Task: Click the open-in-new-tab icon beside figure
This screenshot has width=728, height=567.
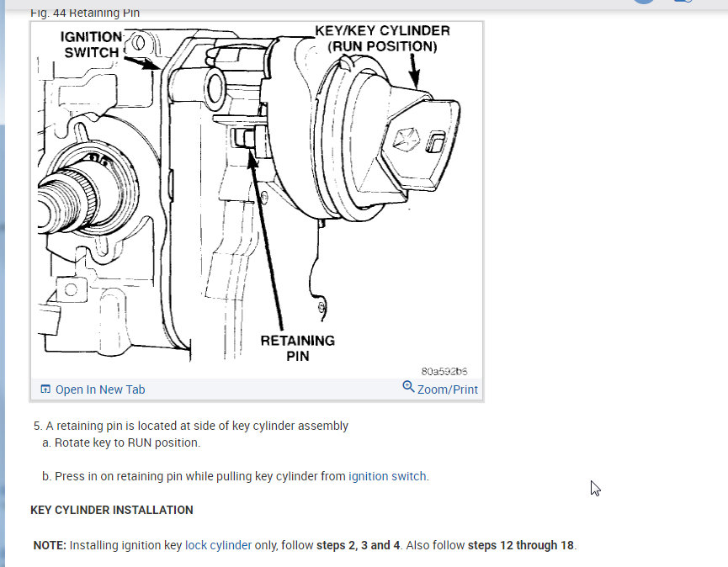Action: (45, 389)
